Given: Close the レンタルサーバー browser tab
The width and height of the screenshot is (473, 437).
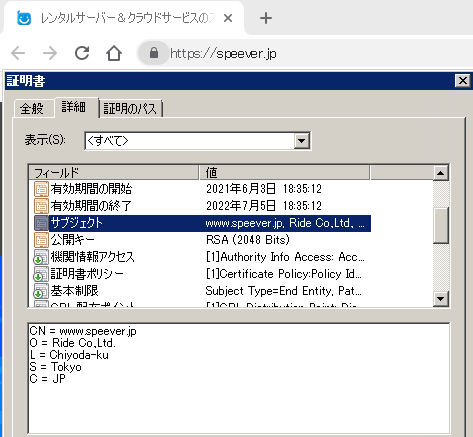Looking at the screenshot, I should [x=228, y=18].
